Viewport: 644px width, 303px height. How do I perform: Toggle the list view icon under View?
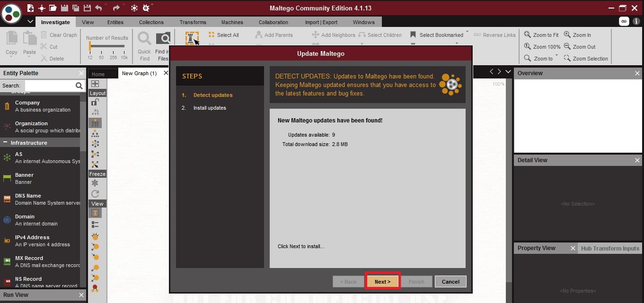coord(95,225)
